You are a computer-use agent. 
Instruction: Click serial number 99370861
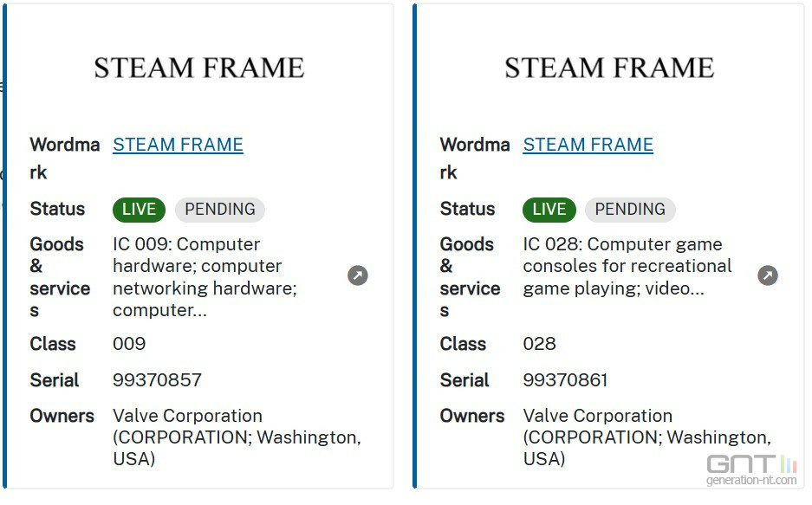(x=565, y=380)
